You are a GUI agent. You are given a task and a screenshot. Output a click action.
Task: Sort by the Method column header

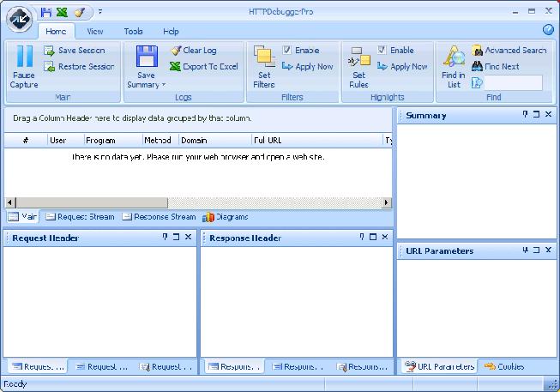click(x=160, y=141)
